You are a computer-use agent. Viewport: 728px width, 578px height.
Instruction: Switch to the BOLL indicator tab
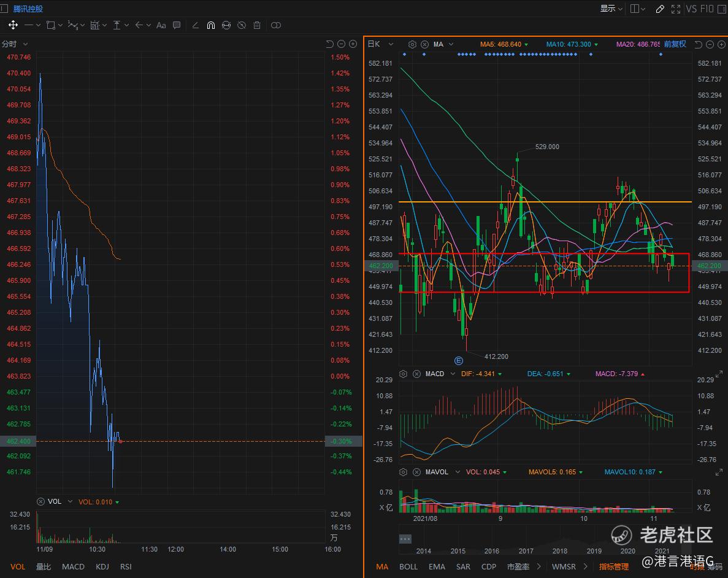pos(408,566)
